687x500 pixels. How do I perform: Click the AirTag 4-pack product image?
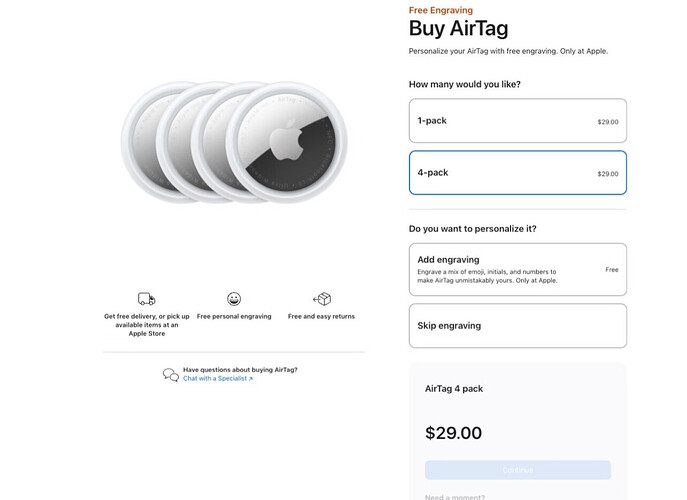point(234,142)
